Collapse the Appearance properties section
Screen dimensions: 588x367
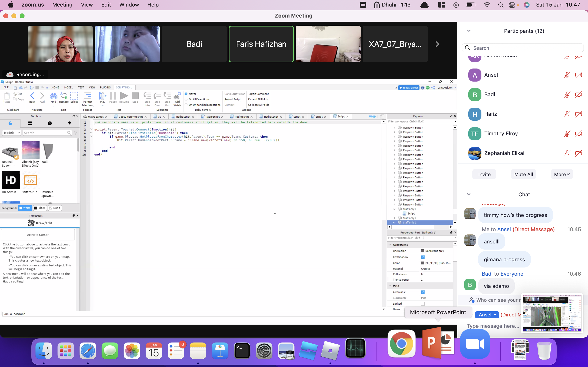pyautogui.click(x=390, y=245)
